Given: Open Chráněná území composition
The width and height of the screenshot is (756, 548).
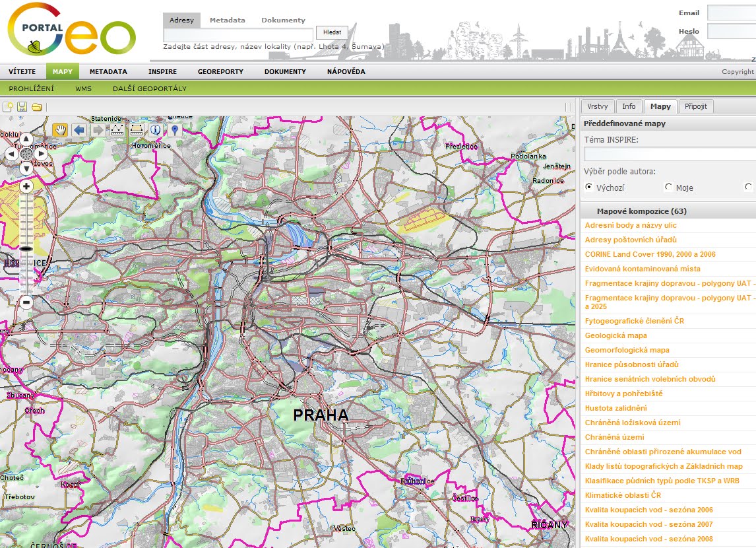Looking at the screenshot, I should coord(615,437).
